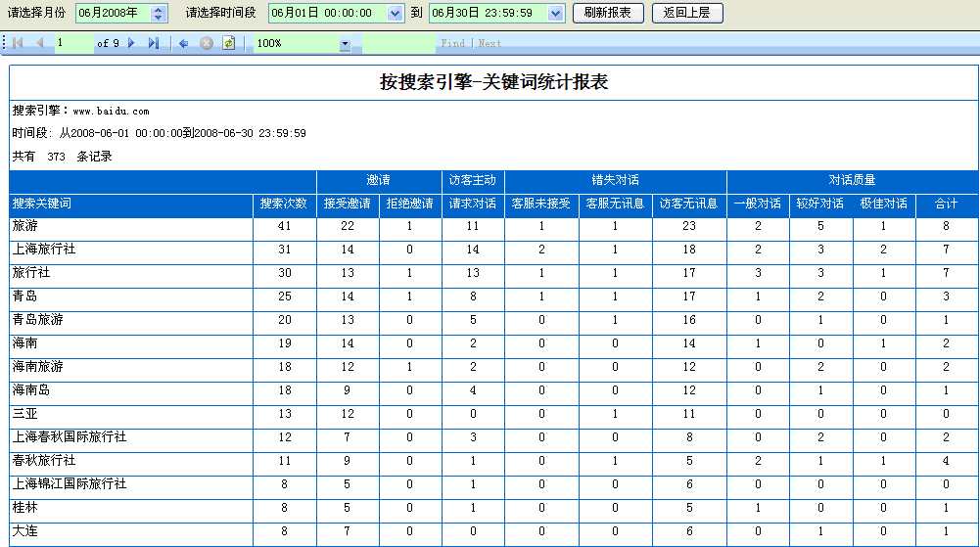The height and width of the screenshot is (547, 980).
Task: Click the stop rendering icon
Action: point(206,43)
